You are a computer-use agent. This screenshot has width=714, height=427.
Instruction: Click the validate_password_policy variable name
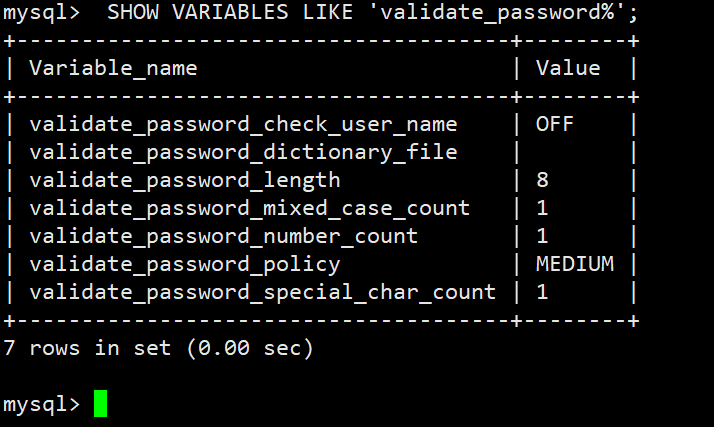185,264
